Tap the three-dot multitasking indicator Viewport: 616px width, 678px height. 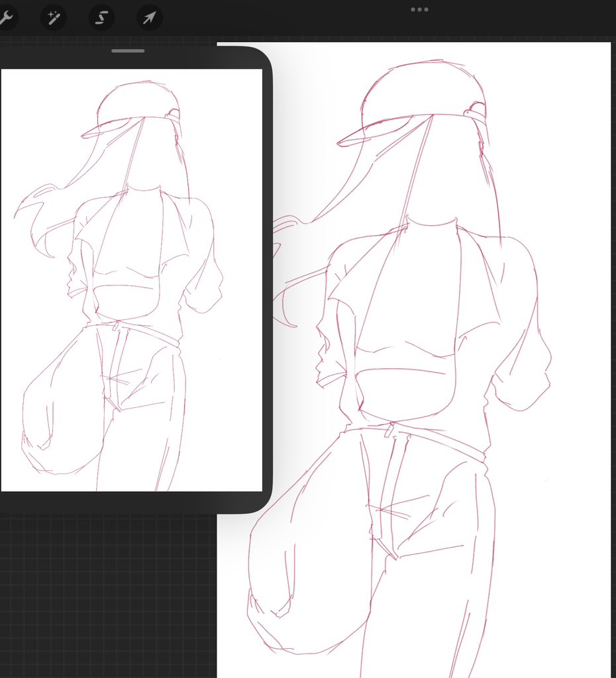tap(419, 9)
